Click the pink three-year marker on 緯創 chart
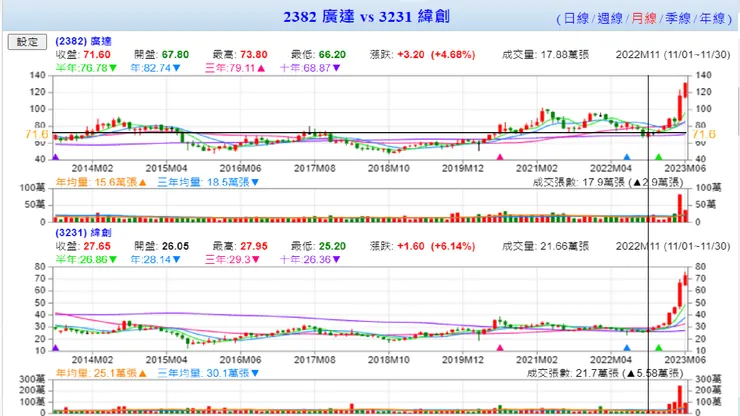 (x=500, y=348)
